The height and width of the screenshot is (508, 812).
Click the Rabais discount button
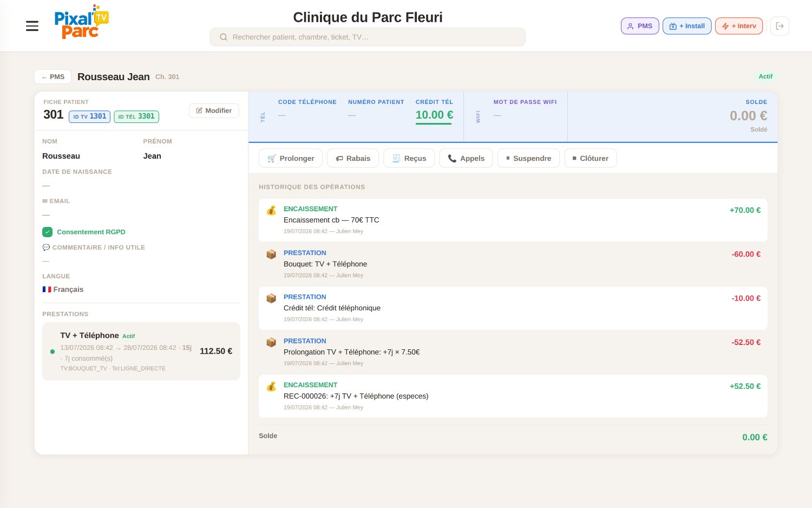353,158
